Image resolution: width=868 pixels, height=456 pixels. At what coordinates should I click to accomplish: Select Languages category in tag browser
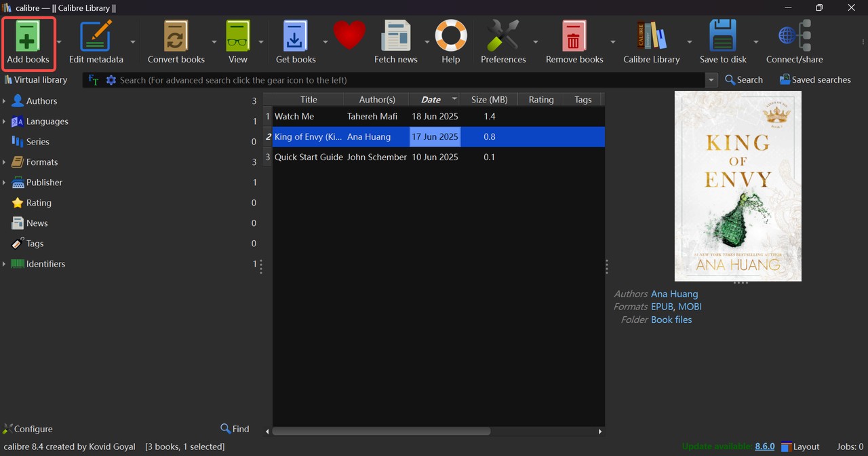[x=47, y=121]
